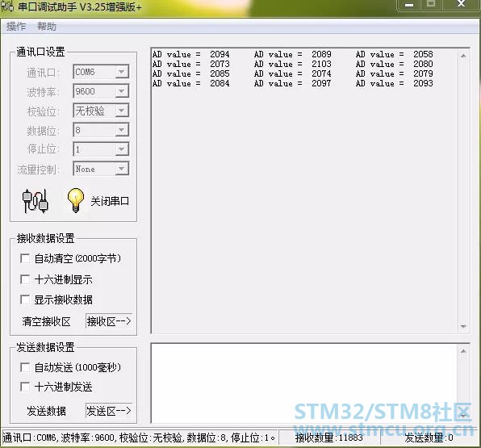Screen dimensions: 481x448
Task: Click 发送数量:0 in status bar
Action: [429, 438]
